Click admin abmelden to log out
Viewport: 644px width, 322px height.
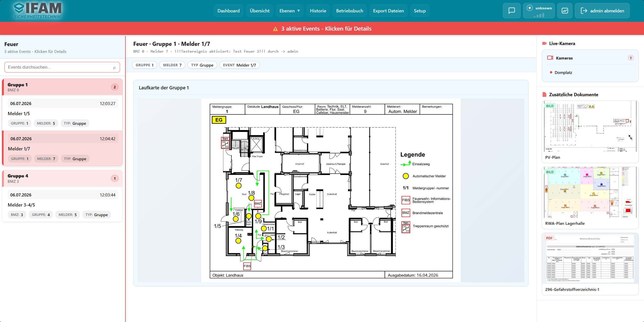tap(602, 11)
